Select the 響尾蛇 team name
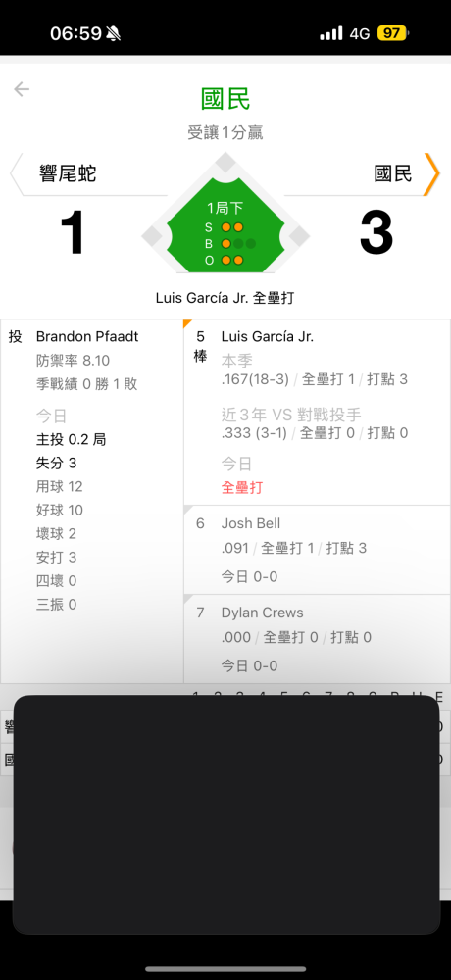 click(x=68, y=173)
